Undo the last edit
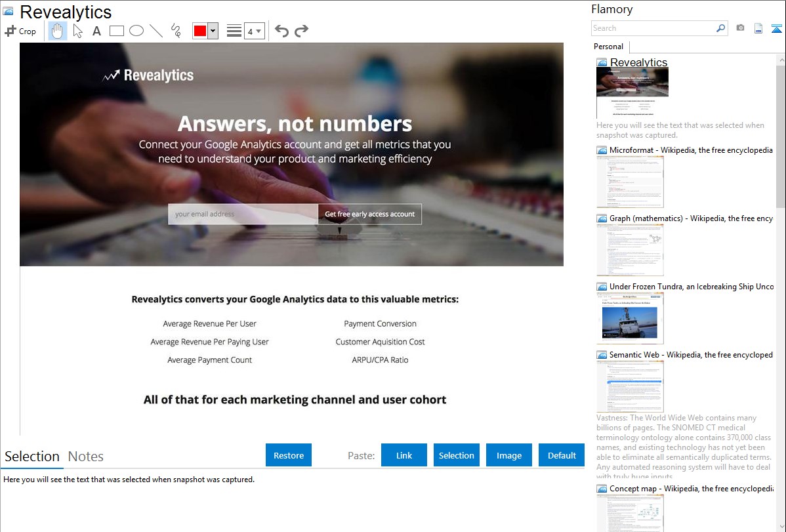 (281, 31)
